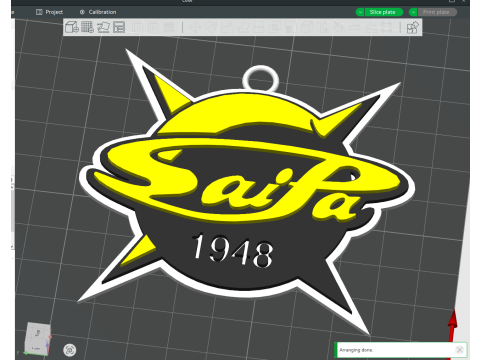Viewport: 480px width, 360px height.
Task: Select the Cut tool icon
Action: point(259,27)
